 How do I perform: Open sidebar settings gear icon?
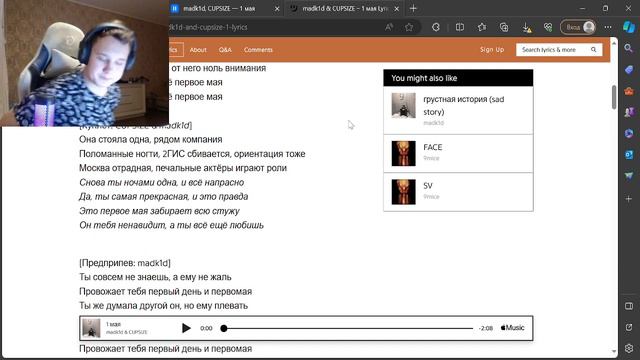[629, 348]
